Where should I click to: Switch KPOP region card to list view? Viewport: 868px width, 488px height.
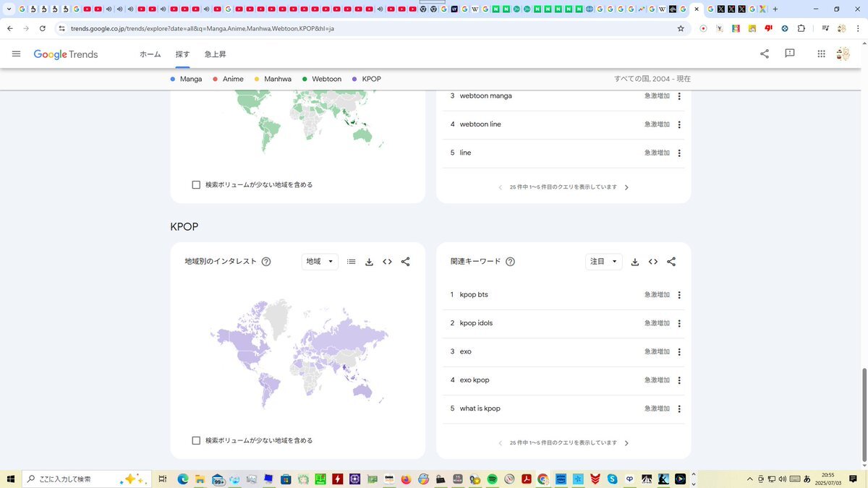click(352, 262)
